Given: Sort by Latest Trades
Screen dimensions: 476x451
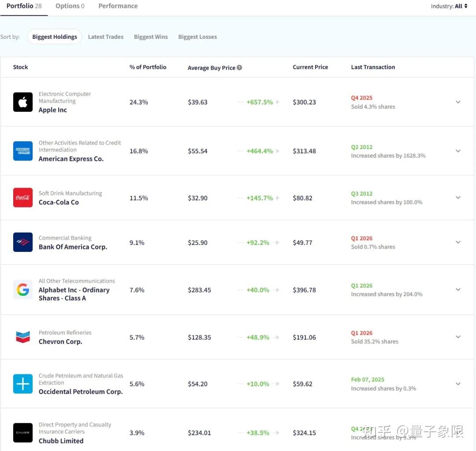Looking at the screenshot, I should point(106,37).
